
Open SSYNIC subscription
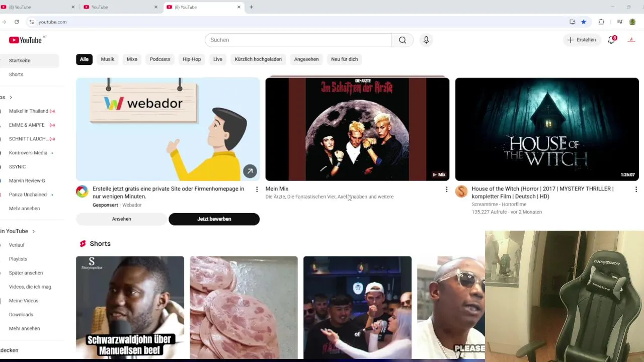click(29, 167)
